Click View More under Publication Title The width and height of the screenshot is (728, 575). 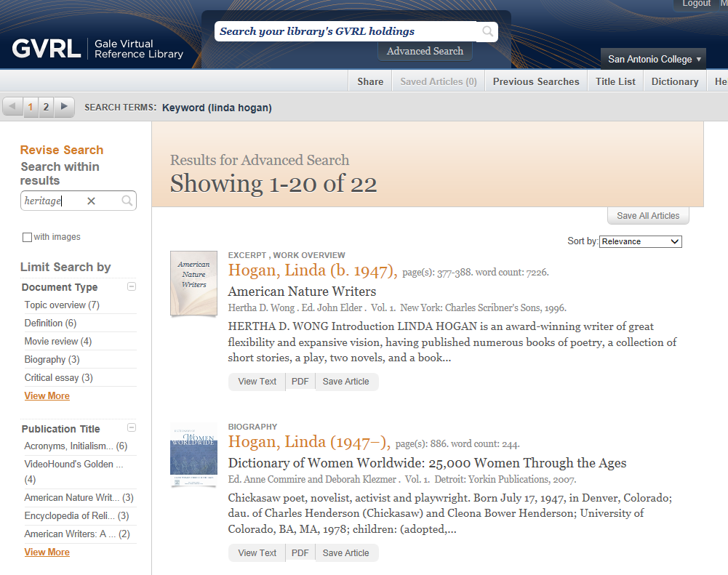point(47,552)
